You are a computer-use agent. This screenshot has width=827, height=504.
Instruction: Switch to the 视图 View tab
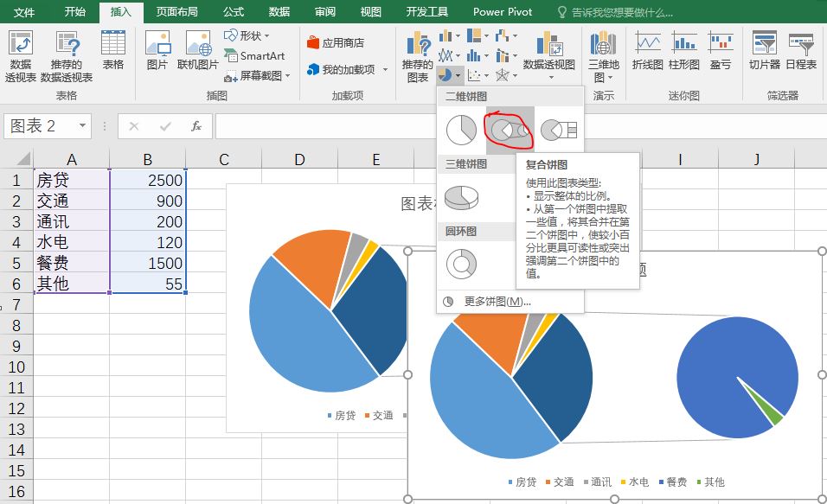(x=370, y=12)
